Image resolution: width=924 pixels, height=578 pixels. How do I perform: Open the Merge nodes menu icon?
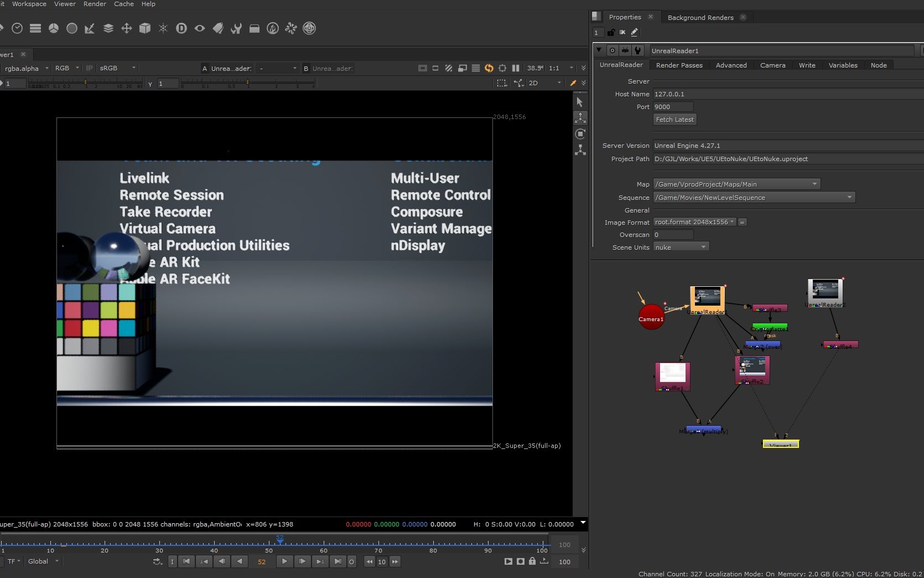(x=108, y=28)
